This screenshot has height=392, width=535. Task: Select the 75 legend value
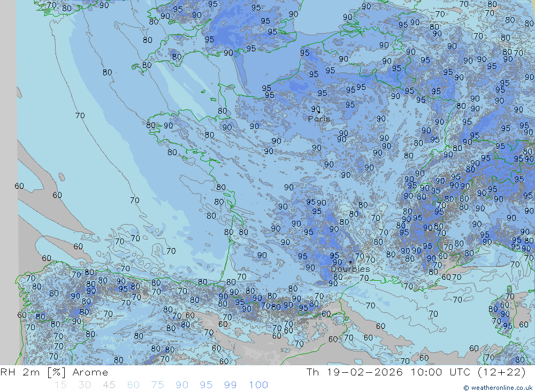(157, 385)
